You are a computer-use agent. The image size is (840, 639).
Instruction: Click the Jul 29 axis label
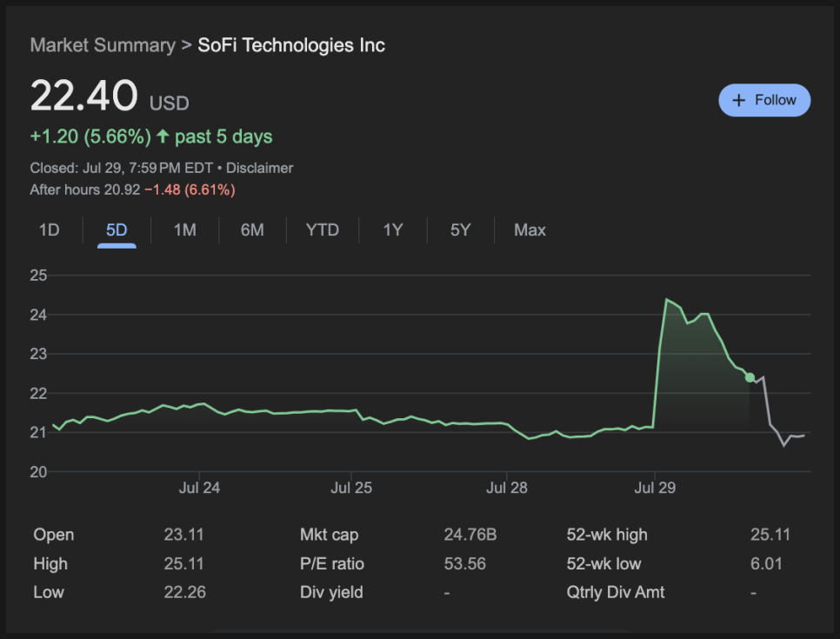tap(655, 488)
